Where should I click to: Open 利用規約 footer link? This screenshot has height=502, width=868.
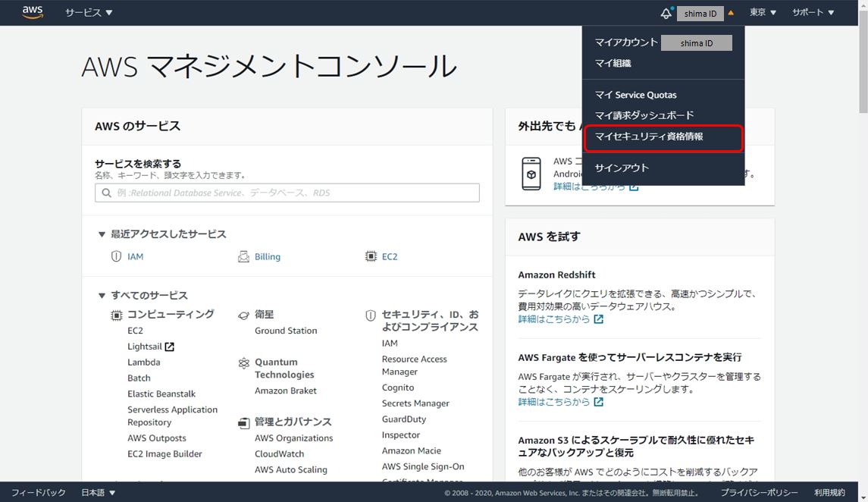(829, 492)
